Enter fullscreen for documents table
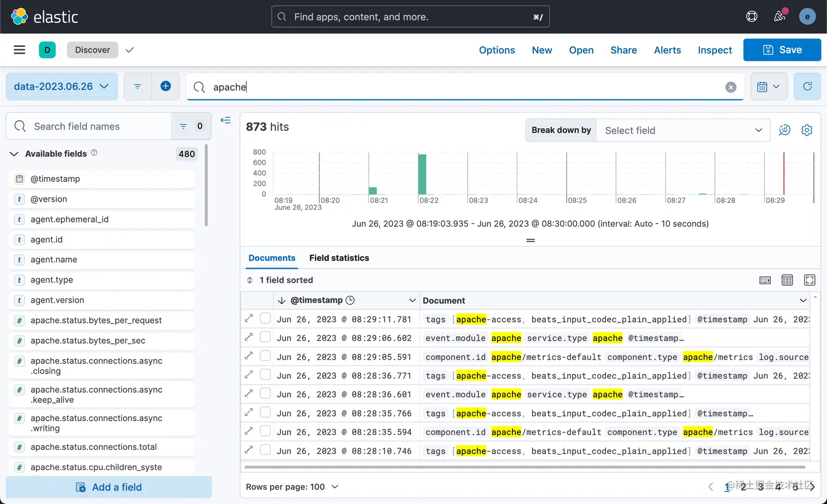 tap(809, 280)
